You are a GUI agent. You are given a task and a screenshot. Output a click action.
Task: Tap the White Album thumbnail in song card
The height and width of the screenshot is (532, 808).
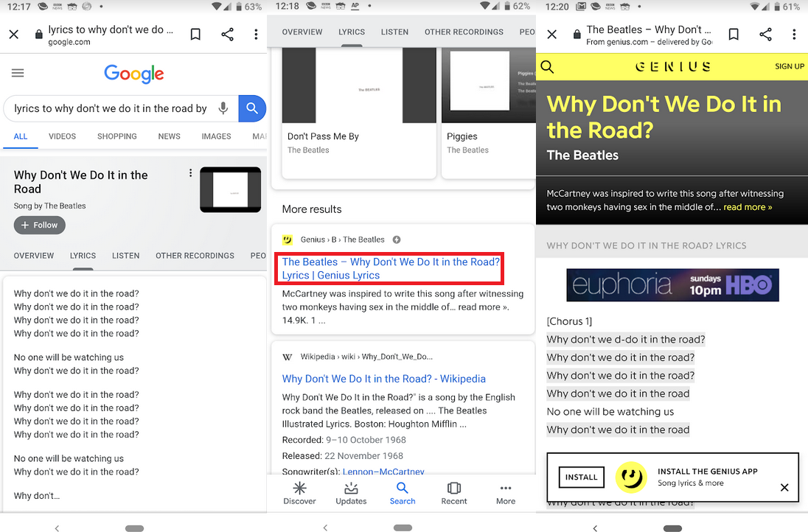(x=230, y=189)
